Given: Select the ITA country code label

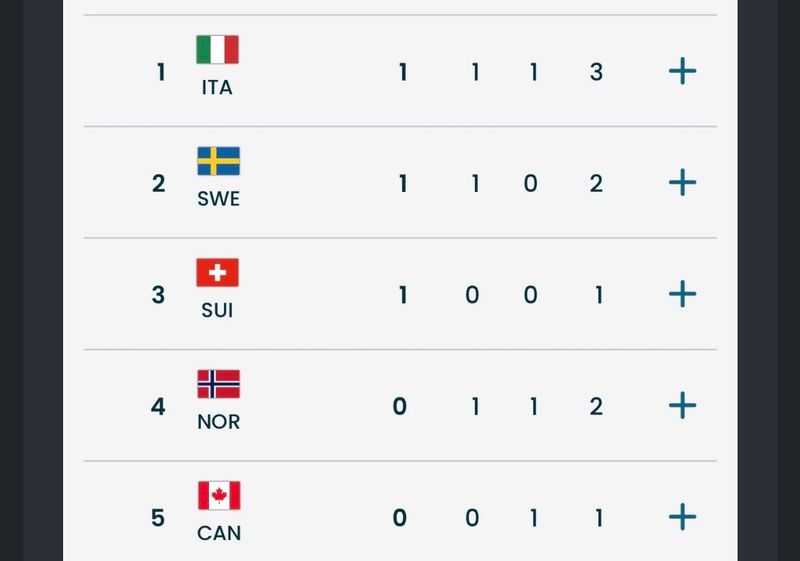Looking at the screenshot, I should pos(217,87).
